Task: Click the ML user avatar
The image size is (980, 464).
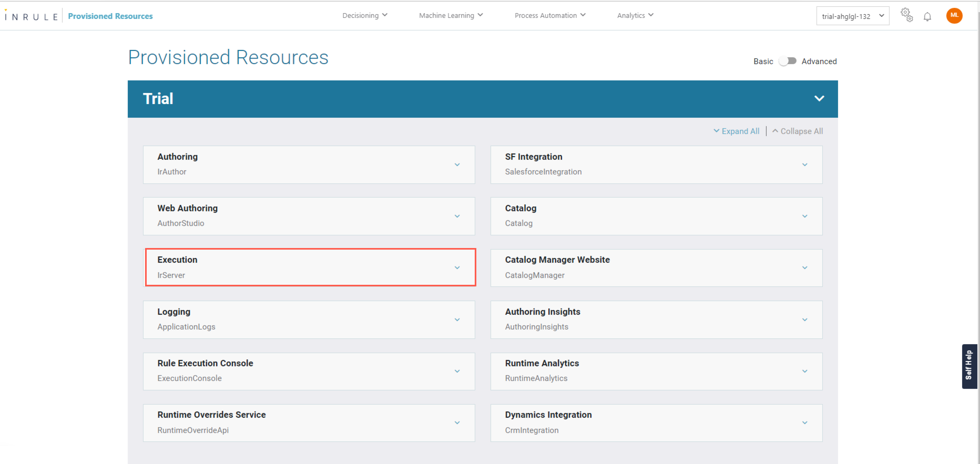Action: pos(954,16)
